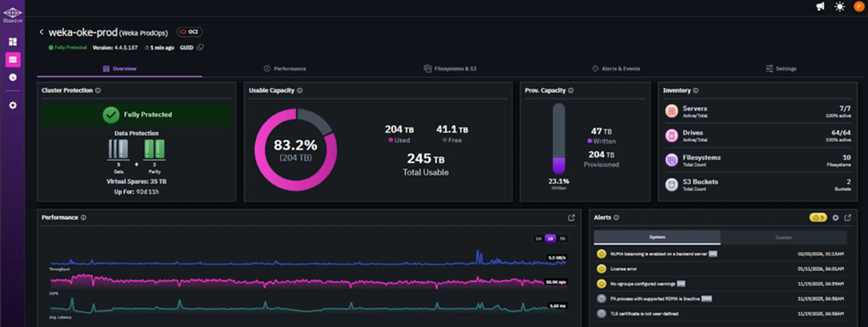Click the OCI provider badge
Viewport: 868px width, 327px height.
pyautogui.click(x=190, y=32)
